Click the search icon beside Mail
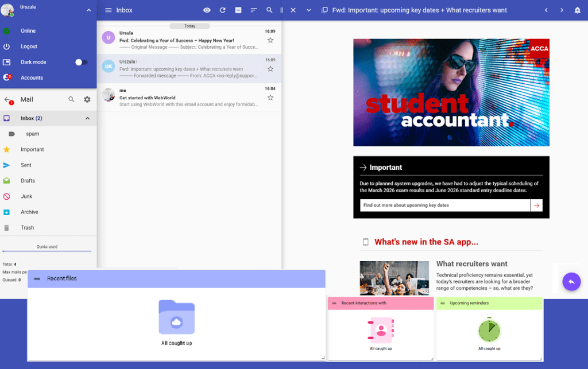 point(72,99)
